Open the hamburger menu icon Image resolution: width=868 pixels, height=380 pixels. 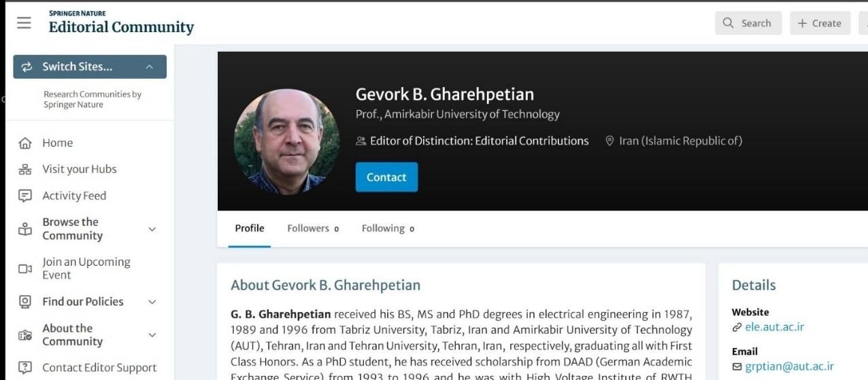[x=24, y=22]
